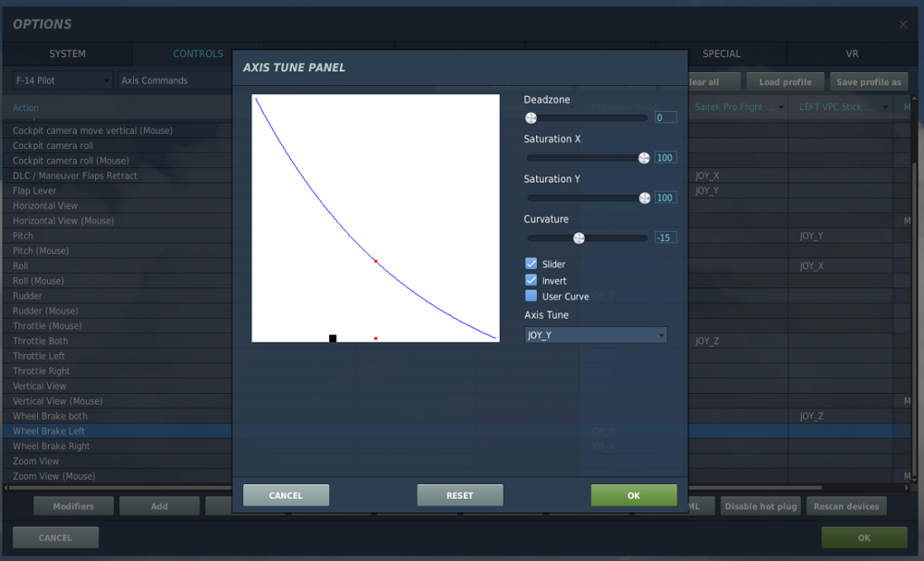Disable the Slider checkbox
The height and width of the screenshot is (561, 924).
tap(531, 263)
